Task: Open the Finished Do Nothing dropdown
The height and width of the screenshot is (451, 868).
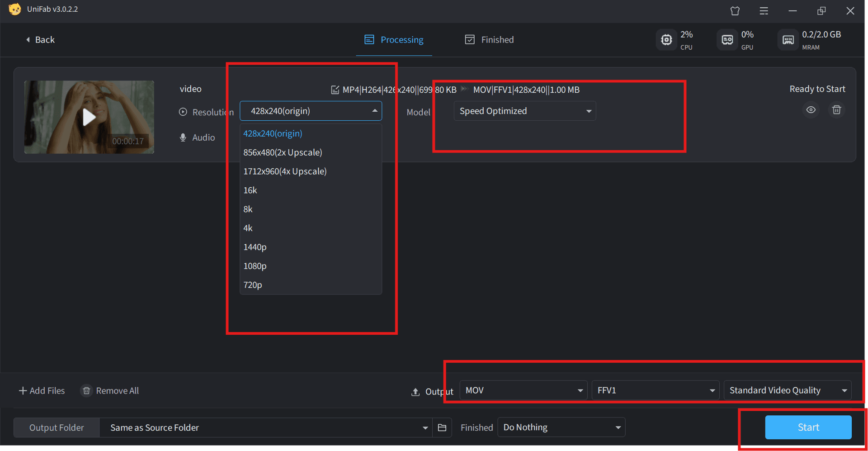Action: (x=561, y=427)
